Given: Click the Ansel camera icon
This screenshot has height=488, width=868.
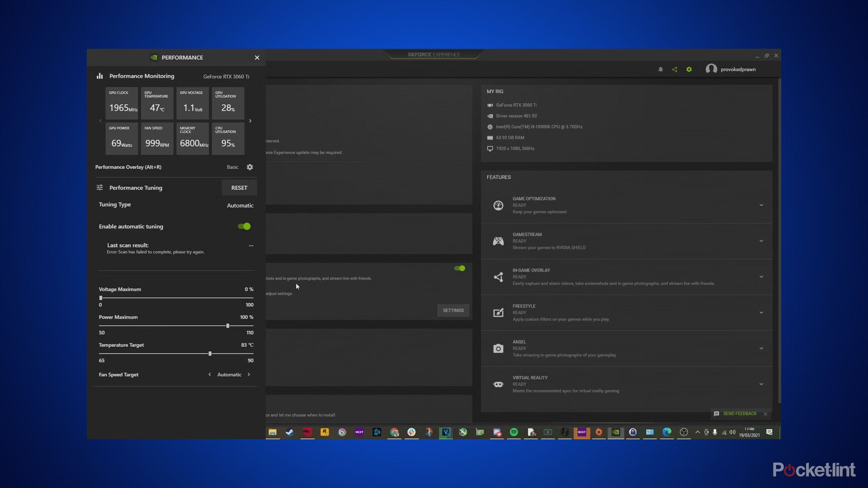Looking at the screenshot, I should click(498, 348).
